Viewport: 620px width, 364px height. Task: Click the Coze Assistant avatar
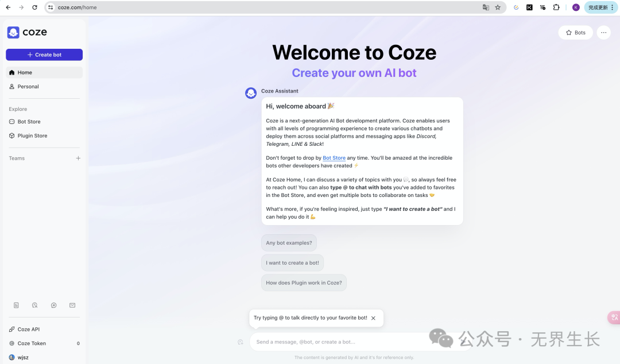point(251,93)
